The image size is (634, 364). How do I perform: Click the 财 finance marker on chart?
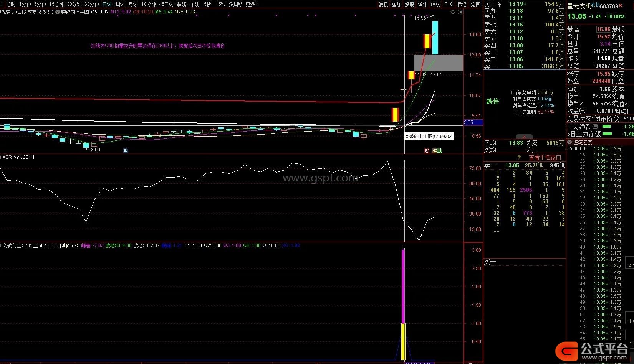click(x=126, y=151)
